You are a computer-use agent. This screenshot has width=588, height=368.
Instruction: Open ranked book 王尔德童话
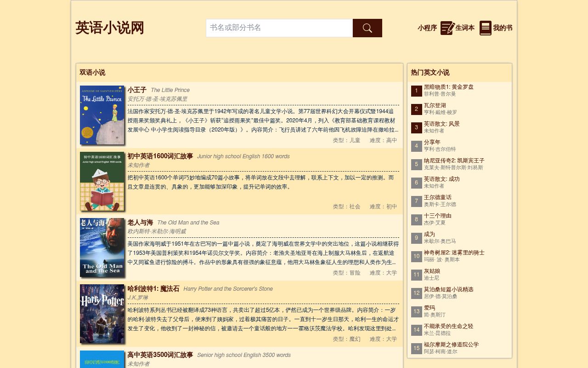(x=438, y=197)
